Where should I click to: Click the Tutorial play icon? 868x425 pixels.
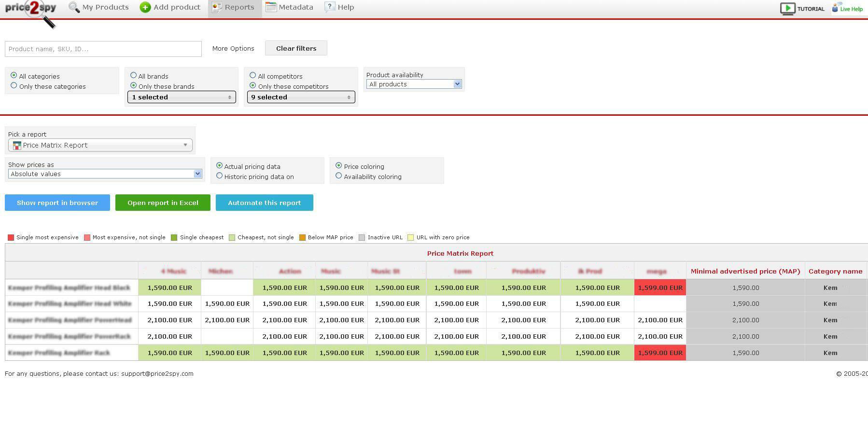pyautogui.click(x=787, y=9)
